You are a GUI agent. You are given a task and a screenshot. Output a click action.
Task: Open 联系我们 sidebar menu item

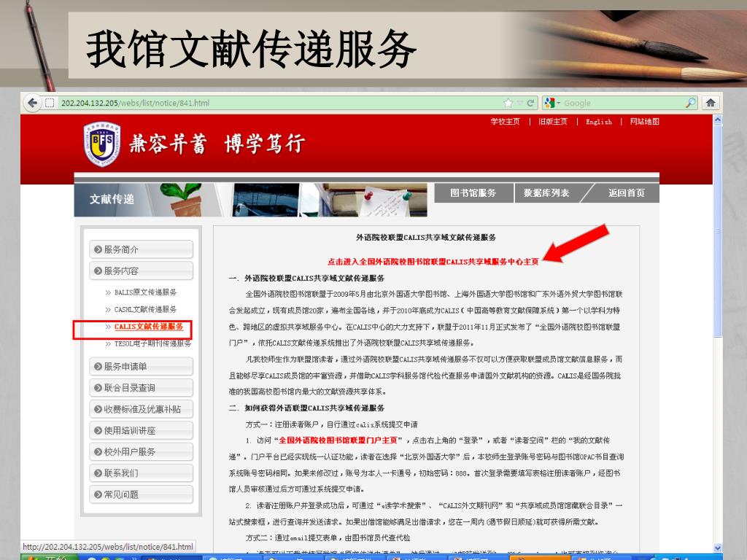coord(141,472)
